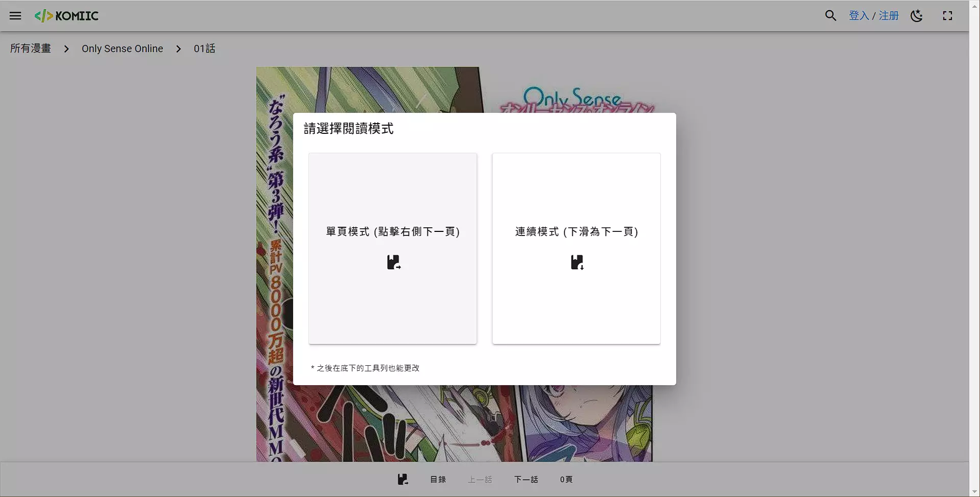
Task: Open 目錄 table of contents
Action: 438,479
